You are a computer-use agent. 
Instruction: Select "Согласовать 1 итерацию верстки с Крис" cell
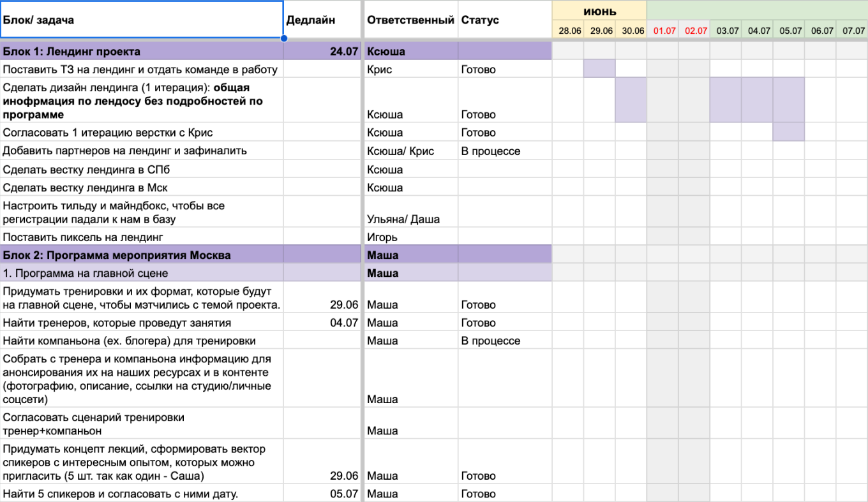tap(142, 133)
